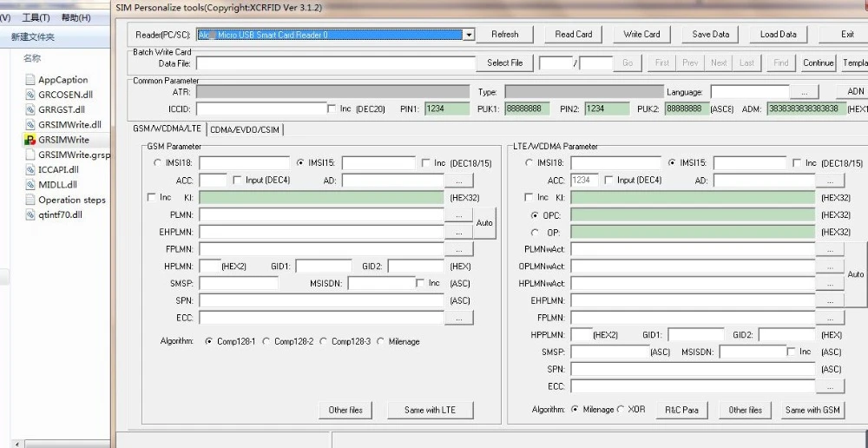
Task: Click the AppCaption file icon
Action: pos(30,79)
